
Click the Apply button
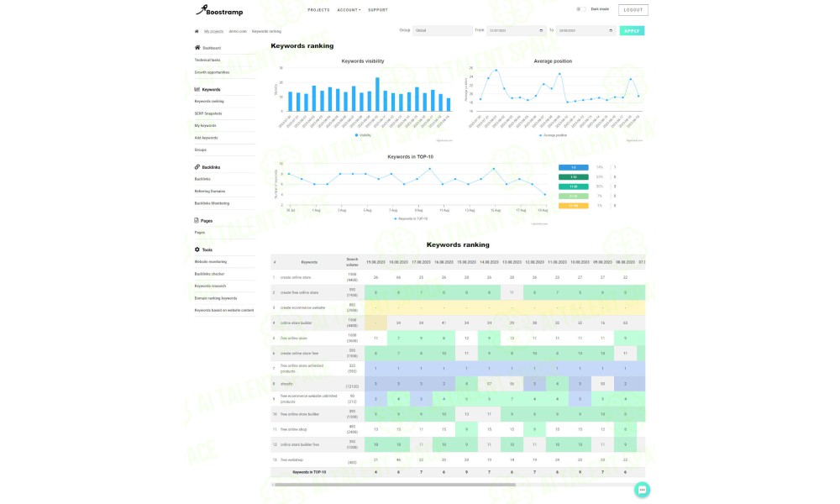(x=632, y=31)
